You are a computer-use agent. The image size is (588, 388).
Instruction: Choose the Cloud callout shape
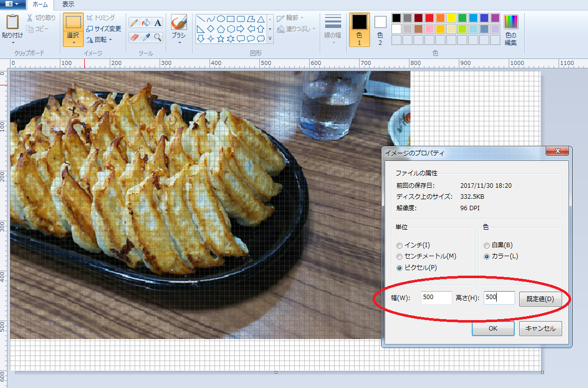coord(261,38)
